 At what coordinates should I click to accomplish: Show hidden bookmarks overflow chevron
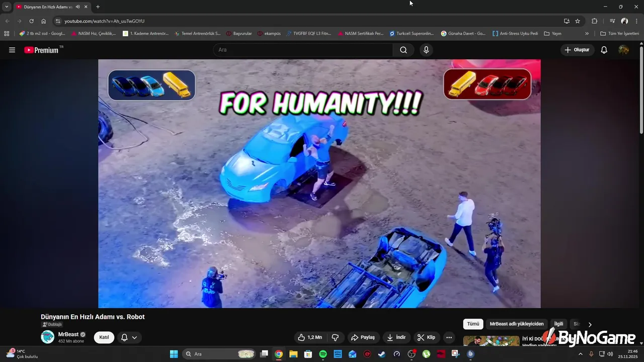point(587,34)
